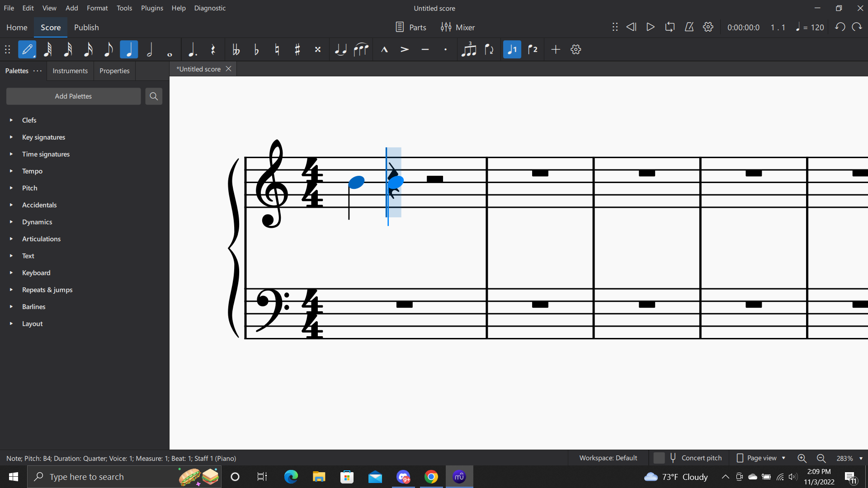Apply a staccato articulation
The height and width of the screenshot is (488, 868).
445,49
